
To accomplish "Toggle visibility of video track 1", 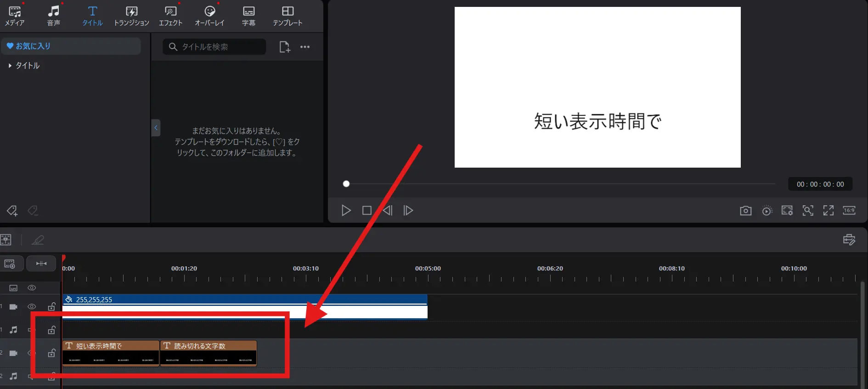I will 32,307.
